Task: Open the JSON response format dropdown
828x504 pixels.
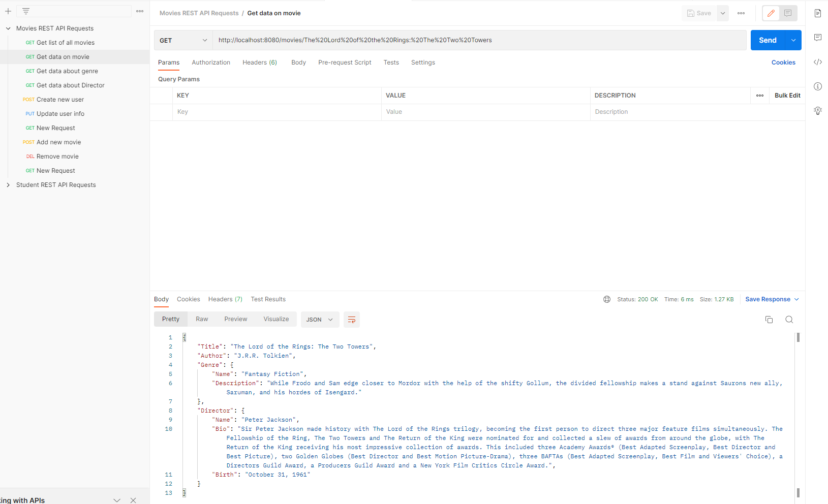Action: tap(320, 320)
